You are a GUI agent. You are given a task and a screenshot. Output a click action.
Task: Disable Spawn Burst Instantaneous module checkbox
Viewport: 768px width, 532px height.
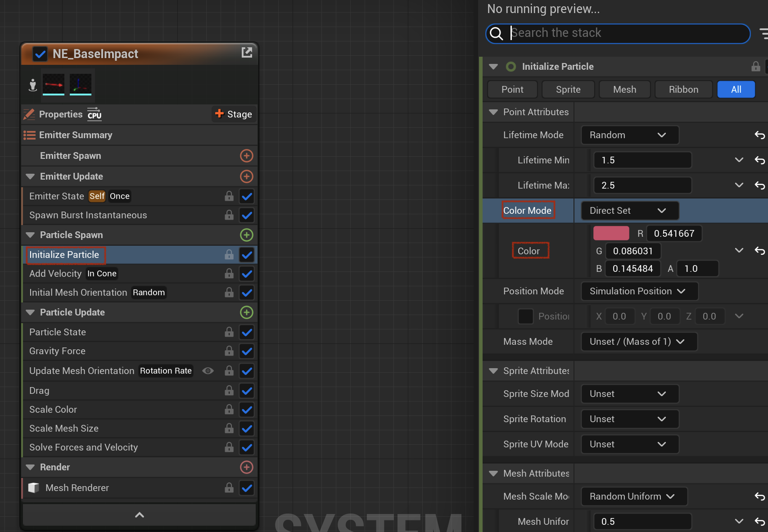coord(247,215)
